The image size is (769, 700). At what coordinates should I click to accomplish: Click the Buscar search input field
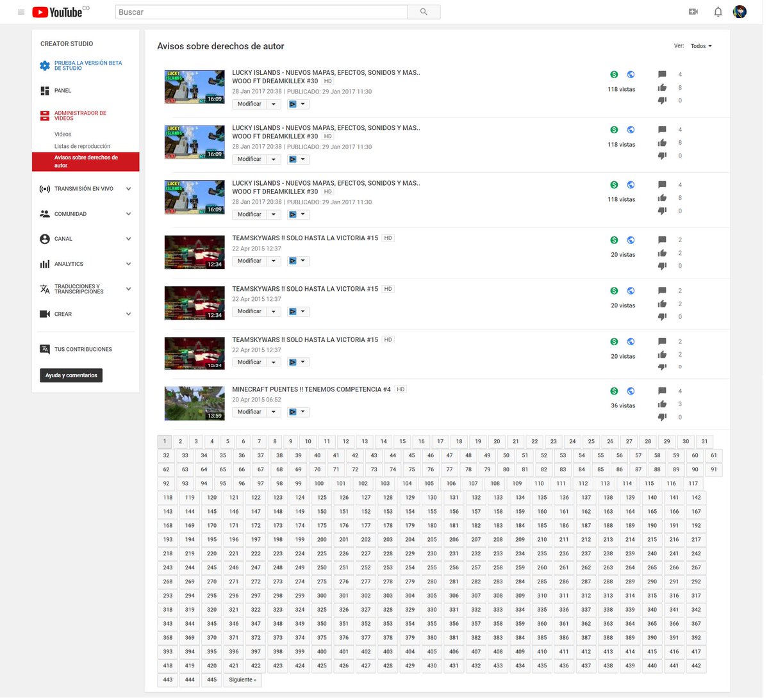pyautogui.click(x=261, y=12)
